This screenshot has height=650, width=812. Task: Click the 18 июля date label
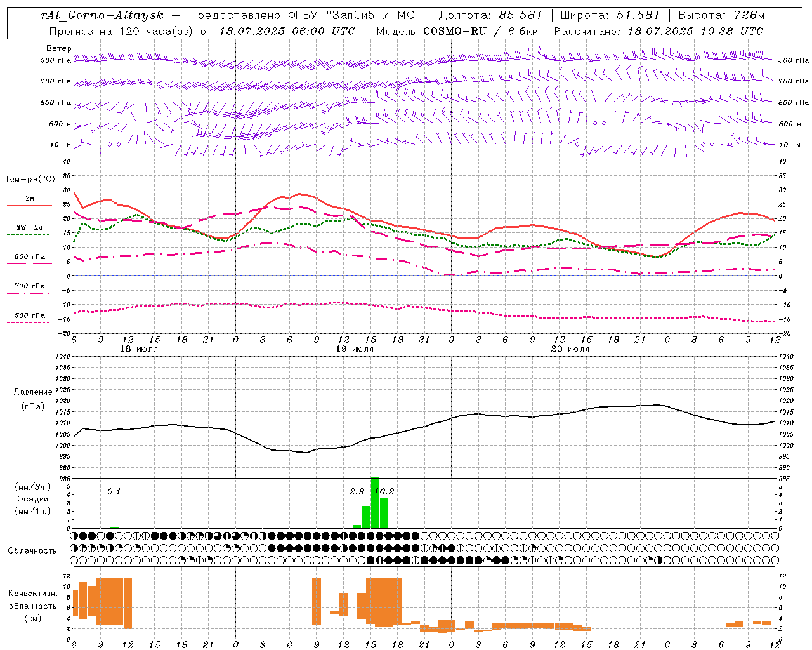point(139,349)
